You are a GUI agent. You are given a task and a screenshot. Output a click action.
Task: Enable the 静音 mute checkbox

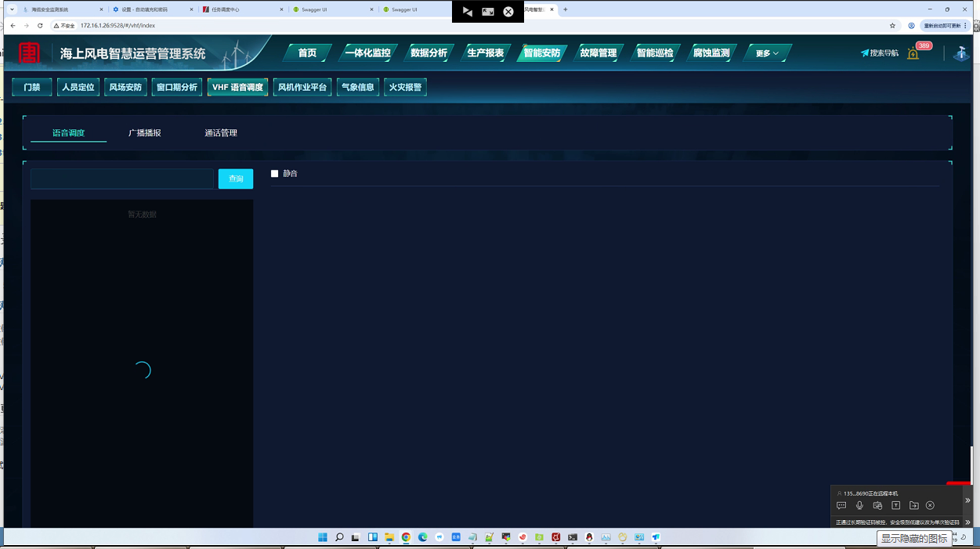click(x=275, y=174)
